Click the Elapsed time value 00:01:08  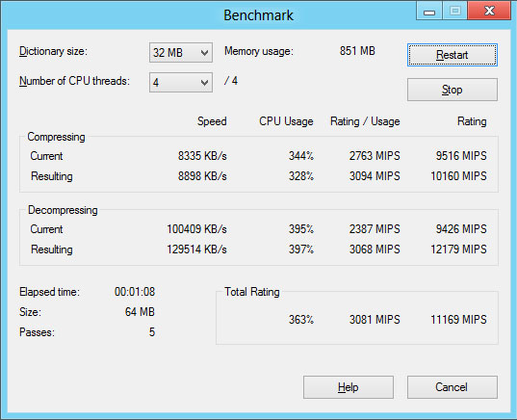[135, 292]
